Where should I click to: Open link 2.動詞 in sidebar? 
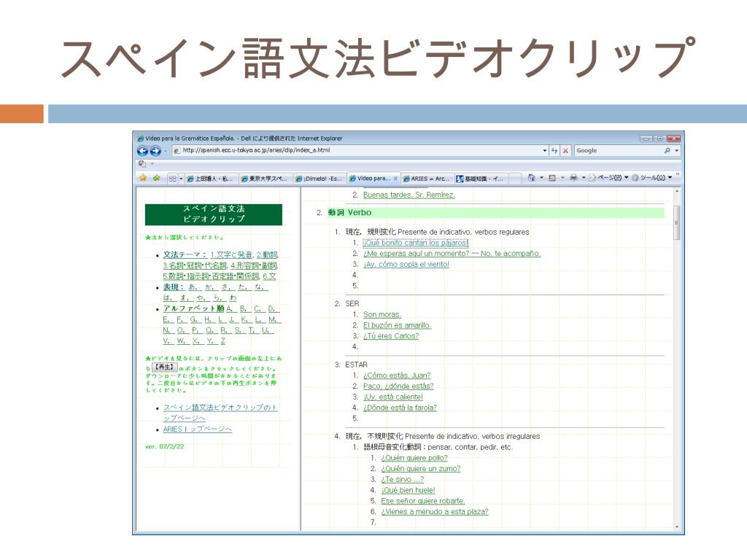tap(267, 254)
